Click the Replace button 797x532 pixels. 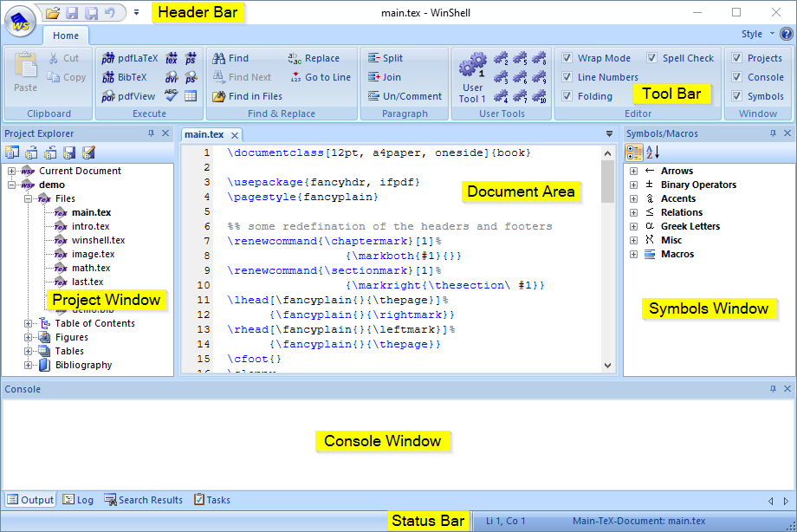pyautogui.click(x=314, y=58)
